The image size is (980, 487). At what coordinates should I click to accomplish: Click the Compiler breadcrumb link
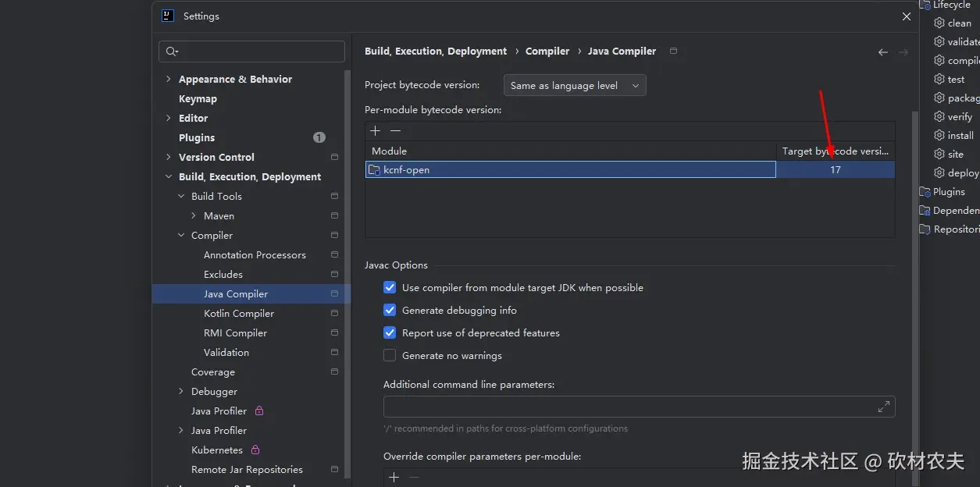[x=547, y=52]
